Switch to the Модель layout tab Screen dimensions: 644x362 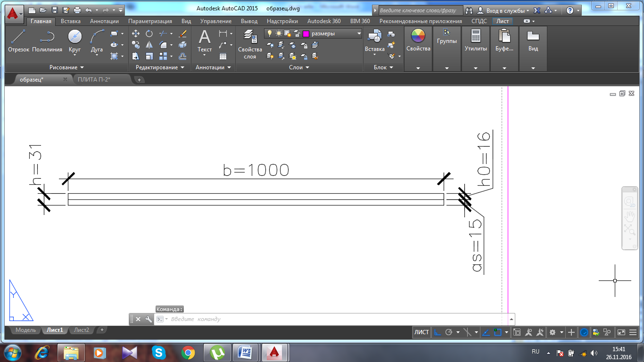[25, 330]
